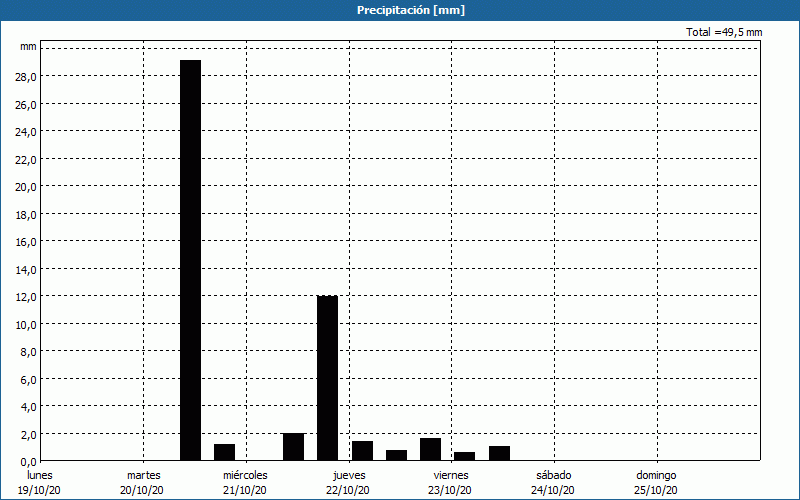Viewport: 800px width, 500px height.
Task: Click the martes day label
Action: [143, 475]
